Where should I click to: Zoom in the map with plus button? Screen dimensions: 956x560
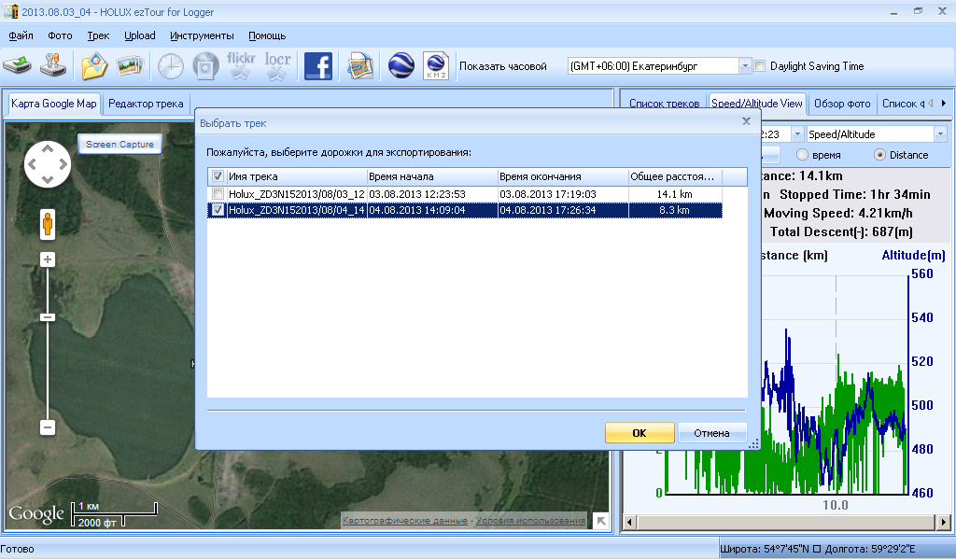(48, 259)
